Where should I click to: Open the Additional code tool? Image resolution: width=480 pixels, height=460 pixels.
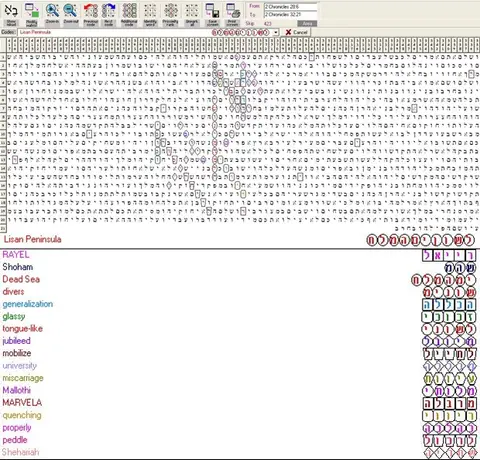coord(129,14)
